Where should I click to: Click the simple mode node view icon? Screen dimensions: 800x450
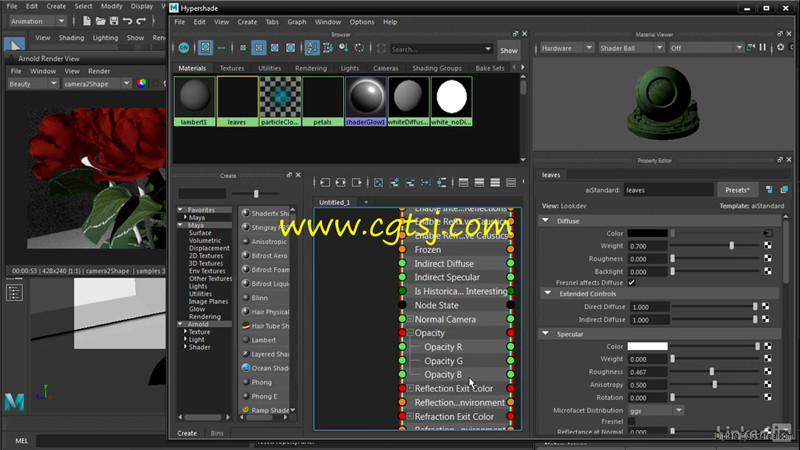463,183
